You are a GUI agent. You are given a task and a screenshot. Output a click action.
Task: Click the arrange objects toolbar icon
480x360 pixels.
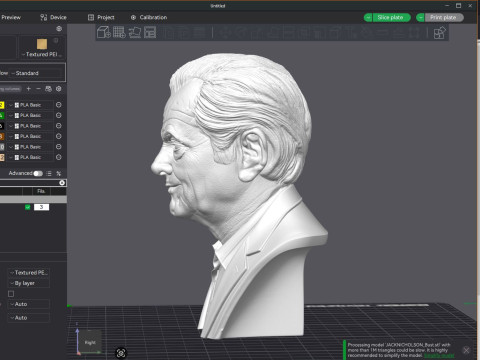point(150,32)
